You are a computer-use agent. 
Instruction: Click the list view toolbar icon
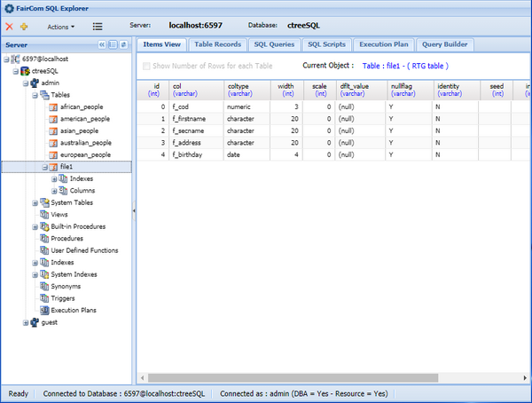tap(98, 27)
